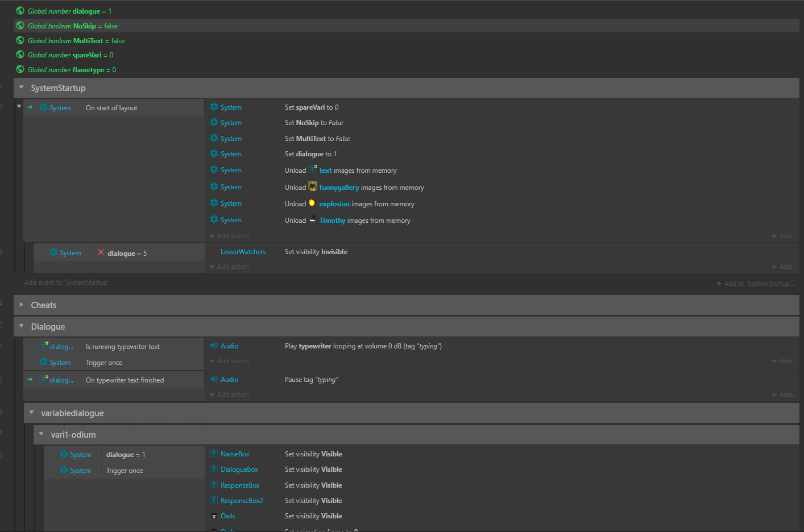Expand the Cheats group
This screenshot has width=804, height=532.
click(x=21, y=305)
